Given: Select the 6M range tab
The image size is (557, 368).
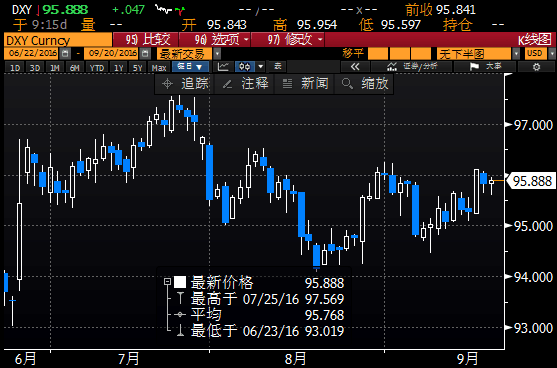Looking at the screenshot, I should [75, 67].
